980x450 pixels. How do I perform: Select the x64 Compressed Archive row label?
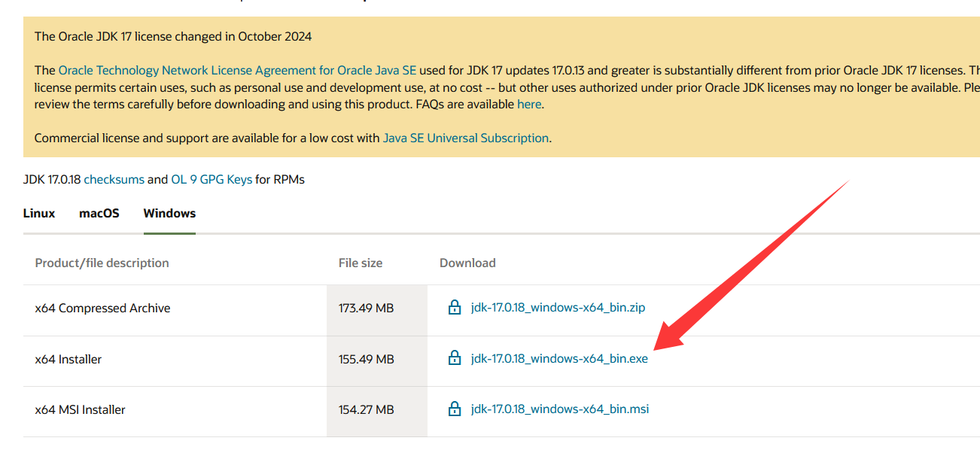[x=102, y=309]
